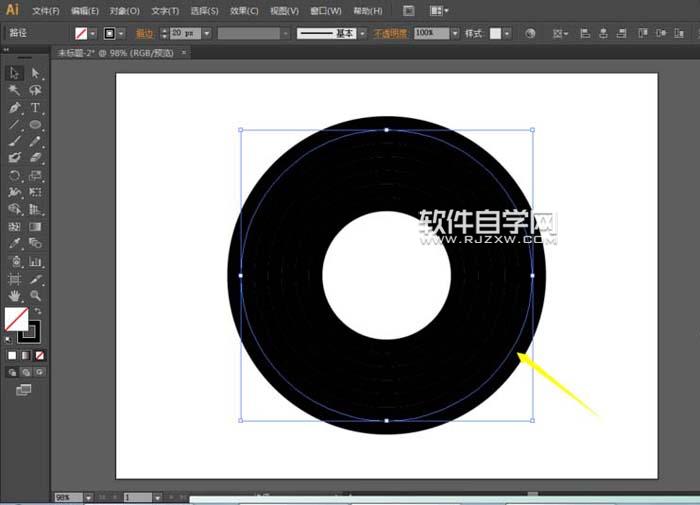Choose the Type (T) tool
Viewport: 700px width, 505px height.
(35, 107)
